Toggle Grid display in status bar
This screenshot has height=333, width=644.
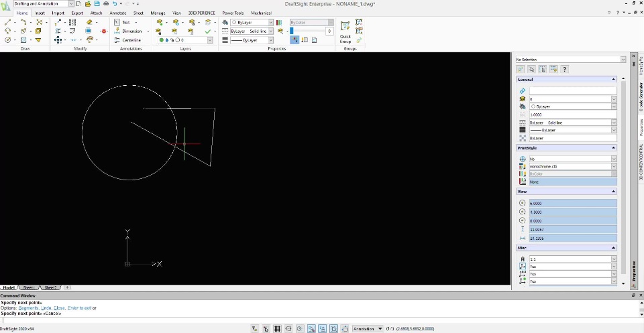point(277,328)
